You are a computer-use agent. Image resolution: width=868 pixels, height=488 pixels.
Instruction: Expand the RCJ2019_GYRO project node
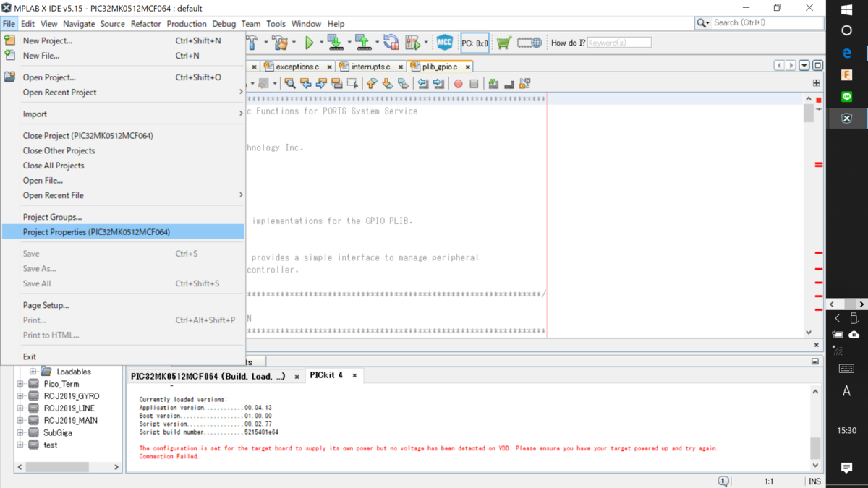20,396
